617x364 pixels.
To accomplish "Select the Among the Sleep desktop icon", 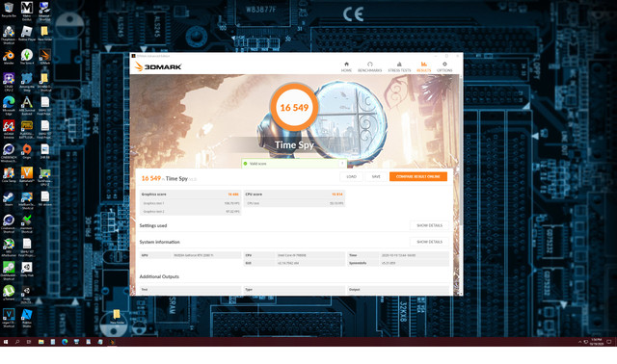I will coord(27,82).
